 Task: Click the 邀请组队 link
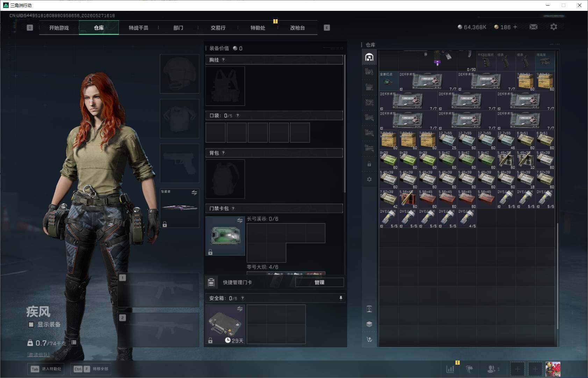(38, 355)
